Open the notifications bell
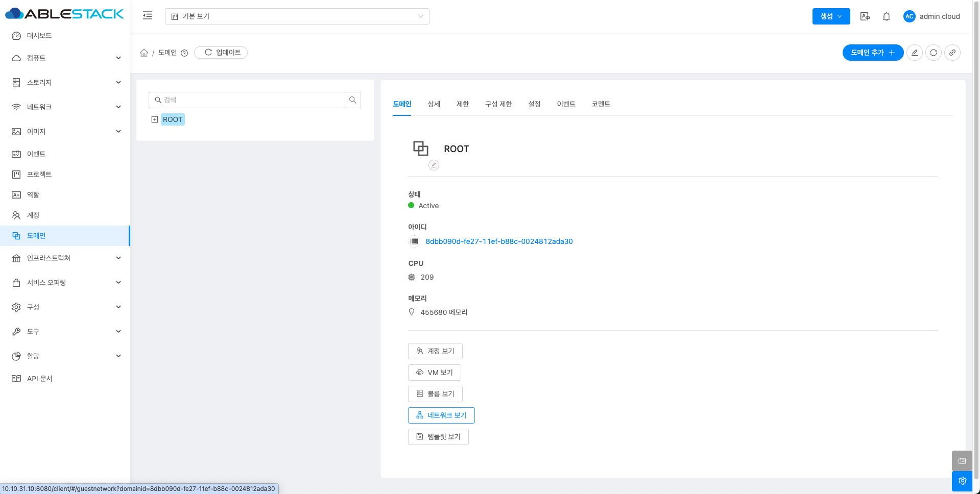The height and width of the screenshot is (494, 980). pos(886,16)
